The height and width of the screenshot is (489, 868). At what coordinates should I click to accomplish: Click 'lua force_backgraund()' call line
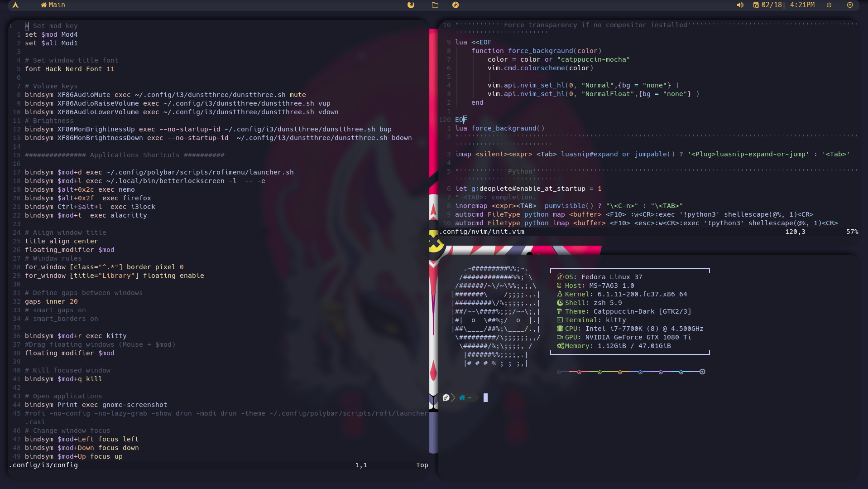500,128
